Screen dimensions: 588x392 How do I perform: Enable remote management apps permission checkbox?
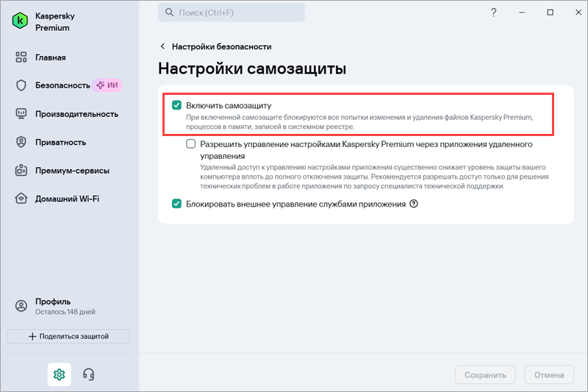pyautogui.click(x=191, y=144)
